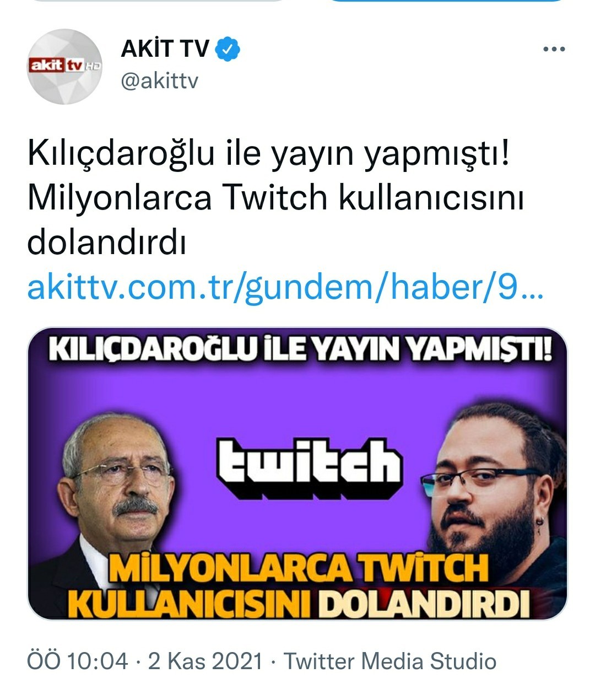Click the tweet line "Kılıçdaroğlu ile yayın yapmıştı!"
This screenshot has width=595, height=700.
[x=270, y=155]
